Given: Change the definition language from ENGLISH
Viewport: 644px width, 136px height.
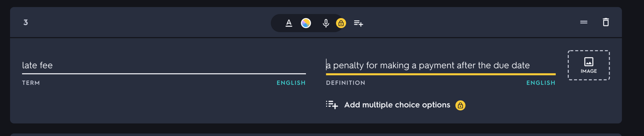Looking at the screenshot, I should pyautogui.click(x=541, y=83).
